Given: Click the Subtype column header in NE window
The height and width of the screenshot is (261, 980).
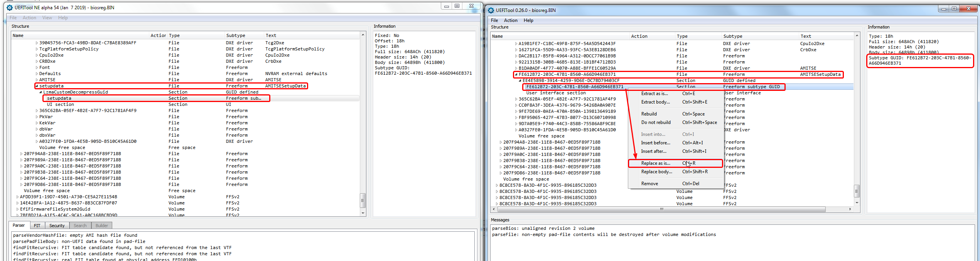Looking at the screenshot, I should pos(244,35).
